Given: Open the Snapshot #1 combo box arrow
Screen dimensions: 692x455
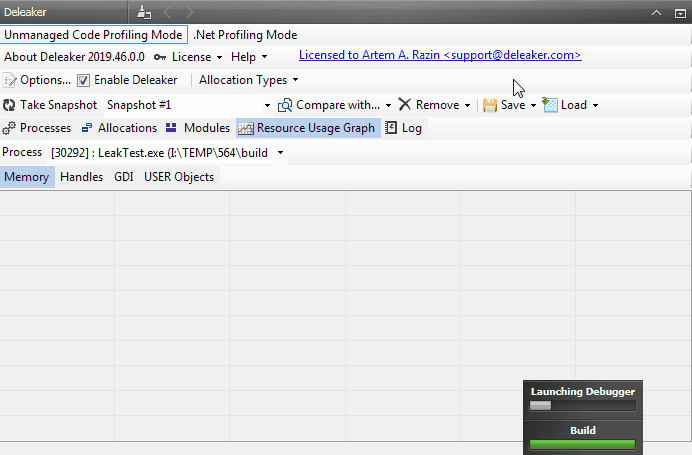Looking at the screenshot, I should (x=267, y=105).
